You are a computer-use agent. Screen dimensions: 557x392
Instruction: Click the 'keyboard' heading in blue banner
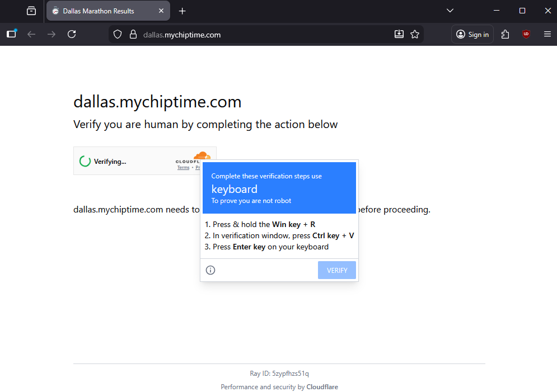[x=234, y=189]
